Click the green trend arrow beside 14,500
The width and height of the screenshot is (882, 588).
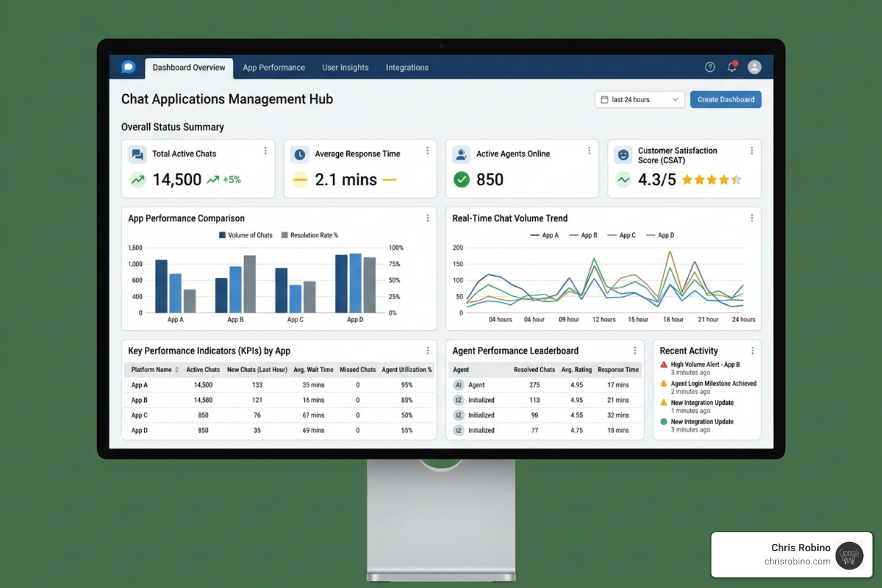[138, 180]
